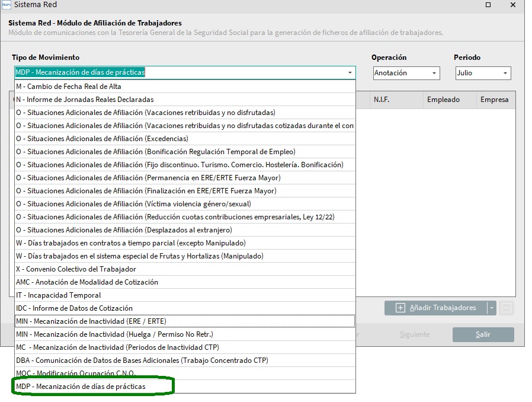Choose M - Cambio de Fecha Real de Alta
This screenshot has height=402, width=532.
(69, 87)
